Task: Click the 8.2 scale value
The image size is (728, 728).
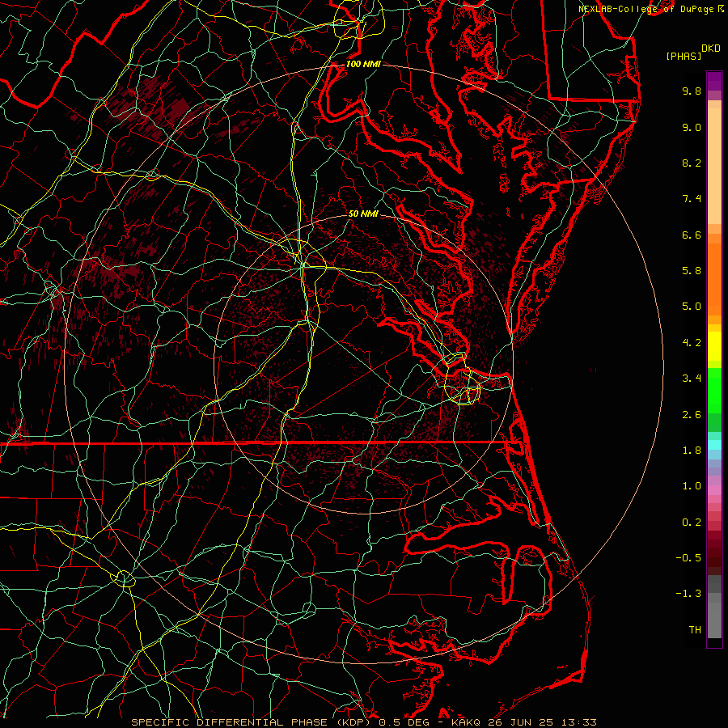Action: click(x=692, y=163)
